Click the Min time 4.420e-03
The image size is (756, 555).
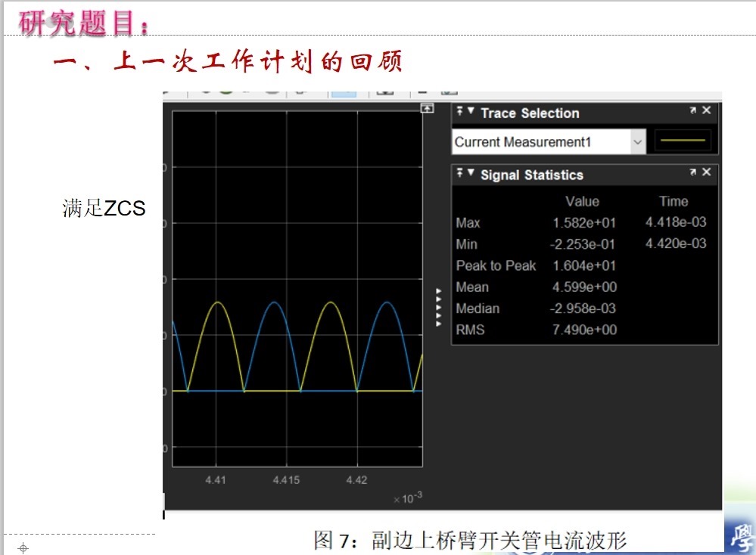(x=676, y=243)
